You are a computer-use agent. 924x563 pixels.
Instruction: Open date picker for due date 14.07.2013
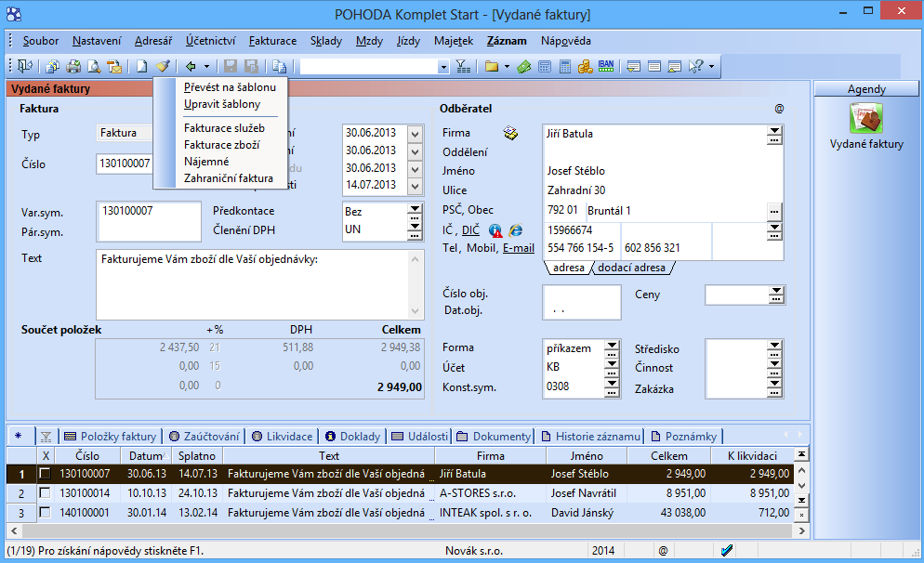click(415, 186)
